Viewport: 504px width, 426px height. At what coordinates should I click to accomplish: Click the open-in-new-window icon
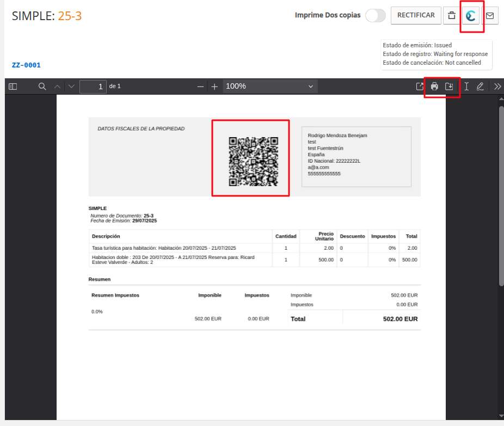point(420,87)
